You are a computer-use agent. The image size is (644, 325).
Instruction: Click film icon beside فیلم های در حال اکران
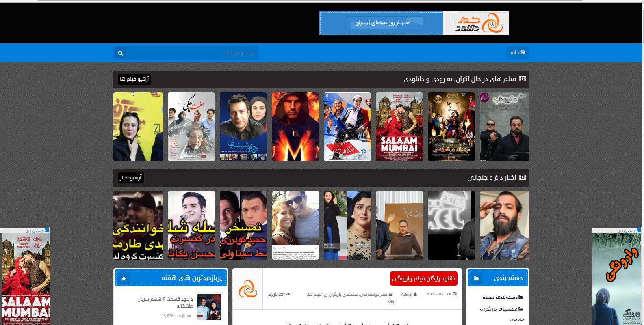(x=523, y=79)
